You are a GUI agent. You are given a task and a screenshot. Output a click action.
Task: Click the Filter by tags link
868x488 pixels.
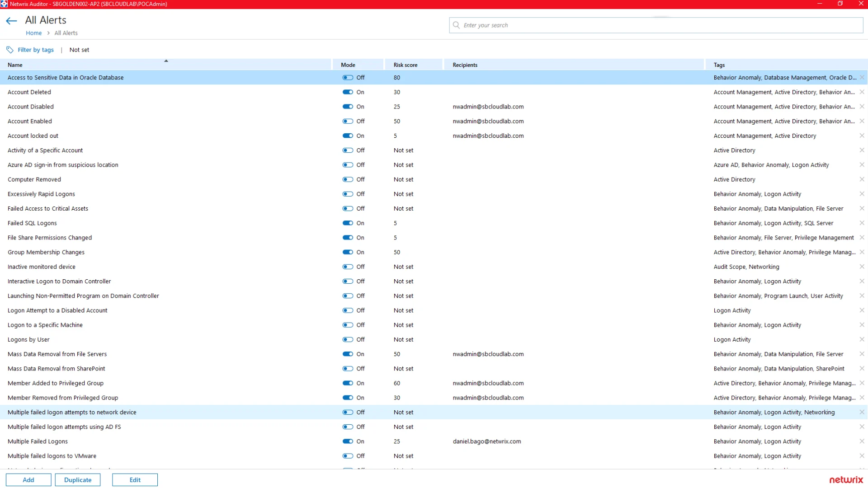pos(36,50)
